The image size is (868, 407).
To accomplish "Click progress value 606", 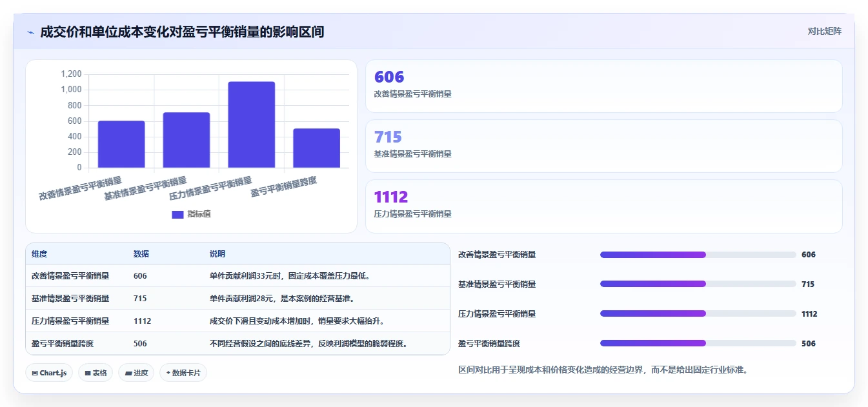I will click(809, 255).
